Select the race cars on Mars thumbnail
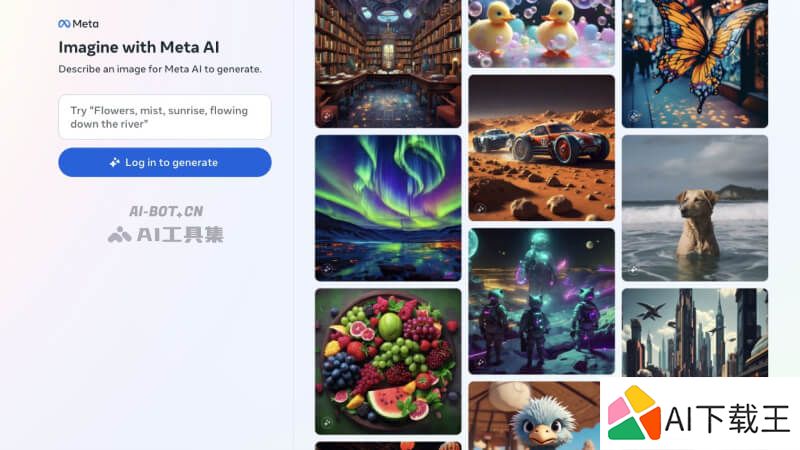The height and width of the screenshot is (450, 800). [541, 148]
